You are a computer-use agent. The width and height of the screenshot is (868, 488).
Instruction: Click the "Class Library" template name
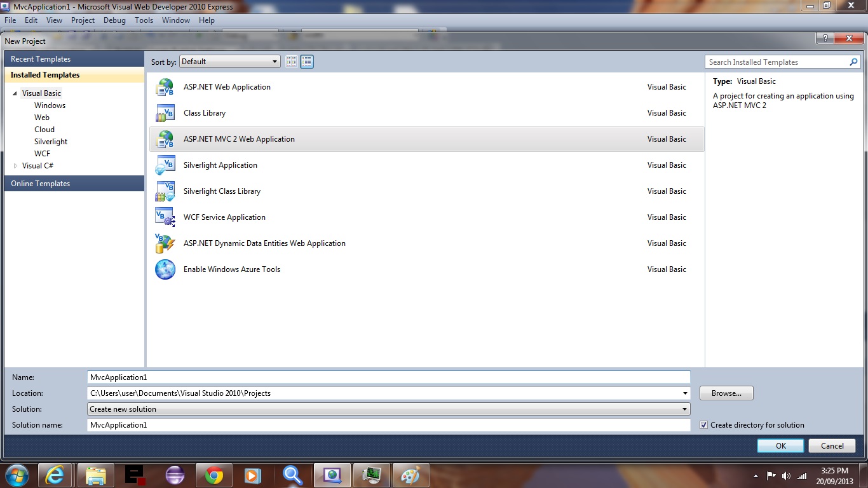(x=205, y=113)
